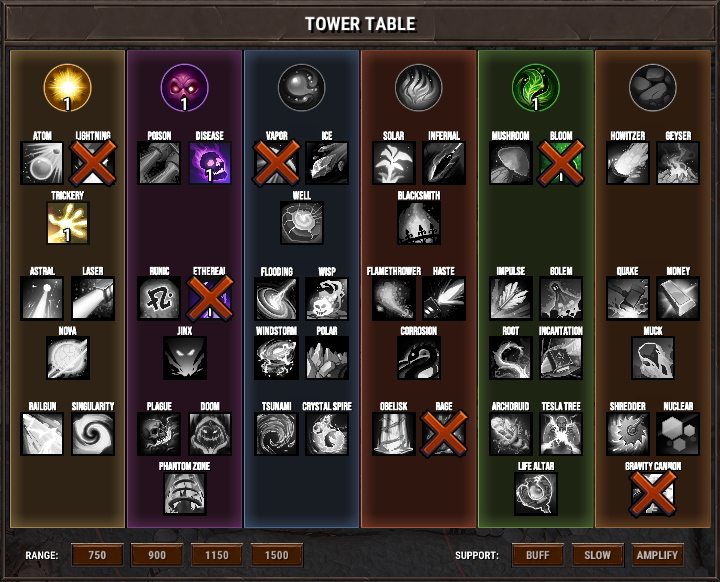Screen dimensions: 720x582
Task: Click the crossed-out Gravity Cannon tower
Action: [x=653, y=494]
